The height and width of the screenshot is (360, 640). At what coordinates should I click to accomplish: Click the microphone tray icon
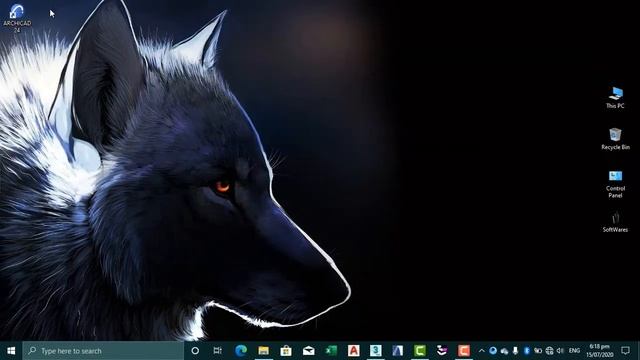[x=516, y=351]
